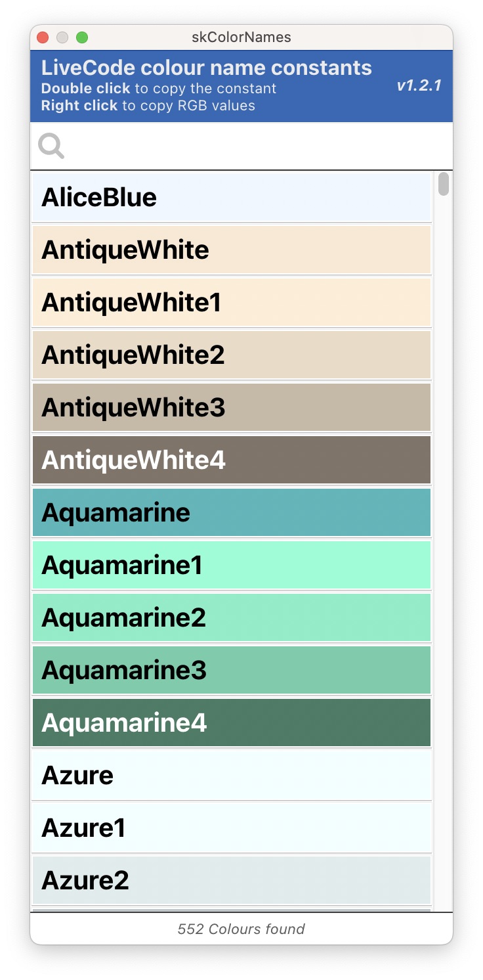Viewport: 483px width, 980px height.
Task: Select the dark AntiqueWhite4 row
Action: pos(232,460)
